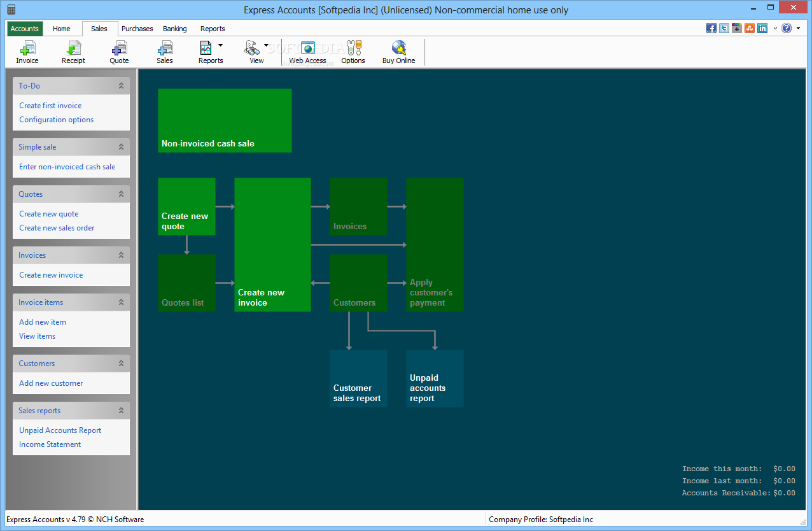Collapse the Quotes panel

click(121, 194)
